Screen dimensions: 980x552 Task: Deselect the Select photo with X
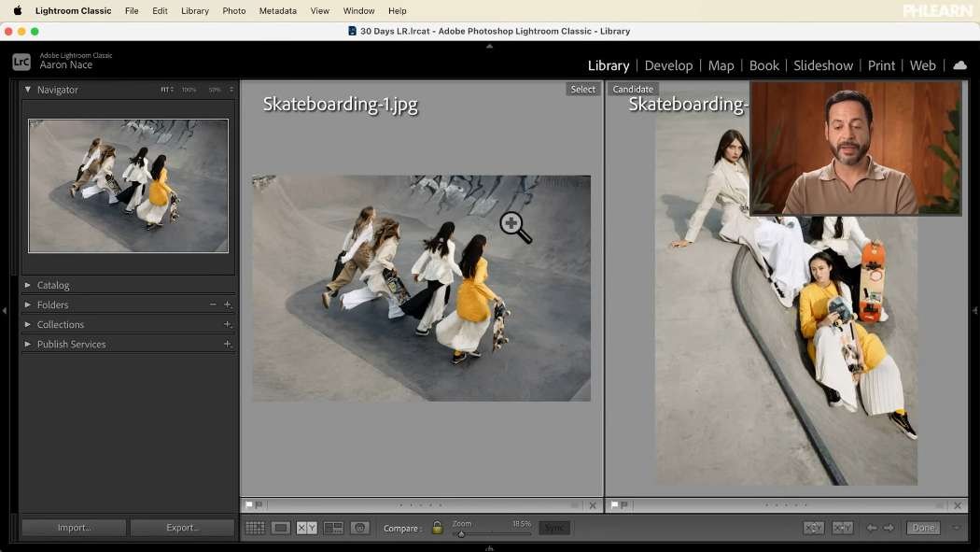593,505
